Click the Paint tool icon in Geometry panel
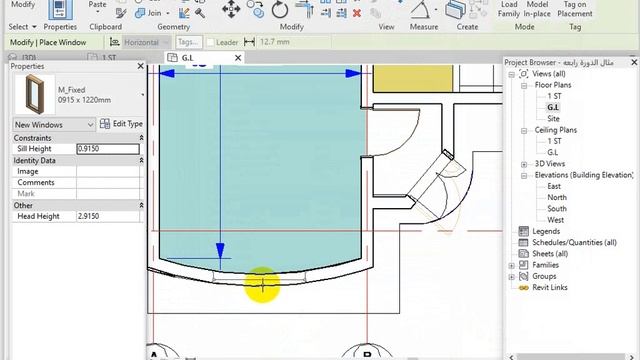 pyautogui.click(x=184, y=13)
